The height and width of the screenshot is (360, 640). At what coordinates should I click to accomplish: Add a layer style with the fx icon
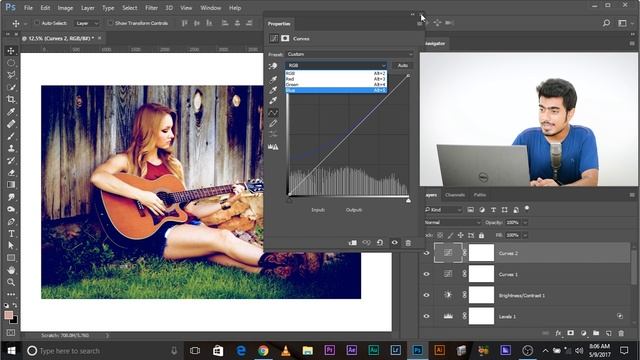tap(558, 333)
